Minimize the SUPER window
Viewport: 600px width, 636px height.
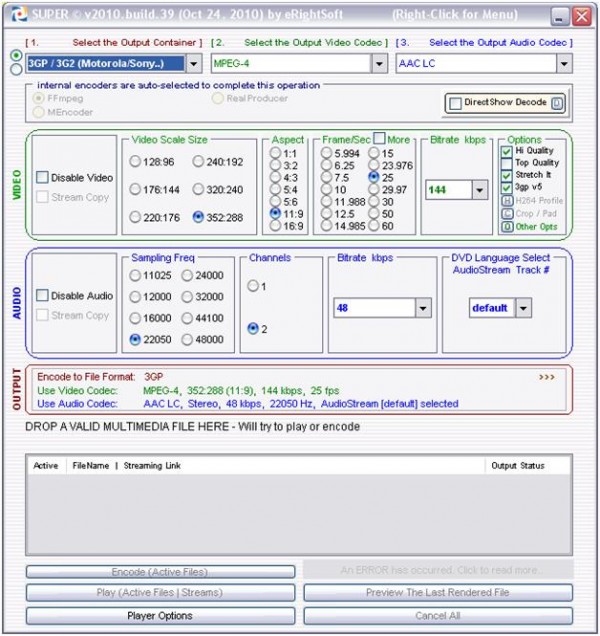click(560, 17)
